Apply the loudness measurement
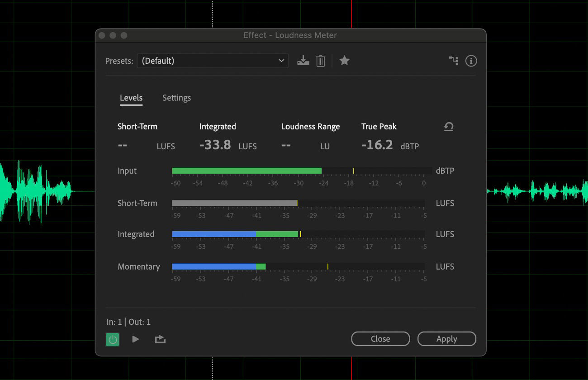Screen dimensions: 588x380 coord(446,338)
